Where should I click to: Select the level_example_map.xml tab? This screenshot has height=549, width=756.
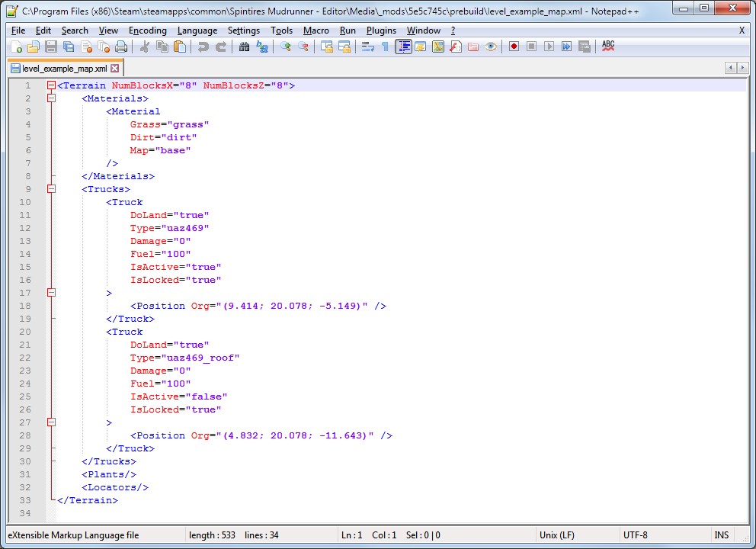coord(65,69)
